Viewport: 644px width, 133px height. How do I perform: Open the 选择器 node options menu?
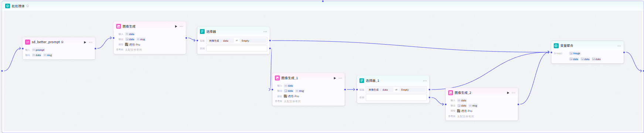265,31
